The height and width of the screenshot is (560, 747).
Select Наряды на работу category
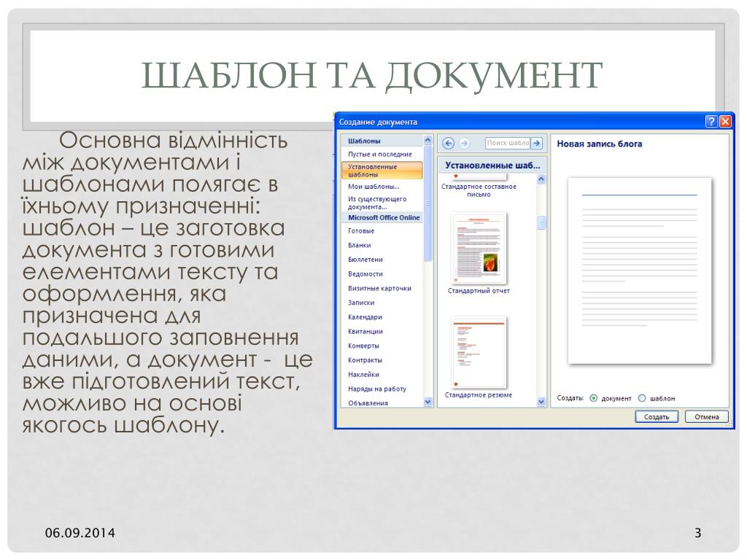click(x=377, y=389)
